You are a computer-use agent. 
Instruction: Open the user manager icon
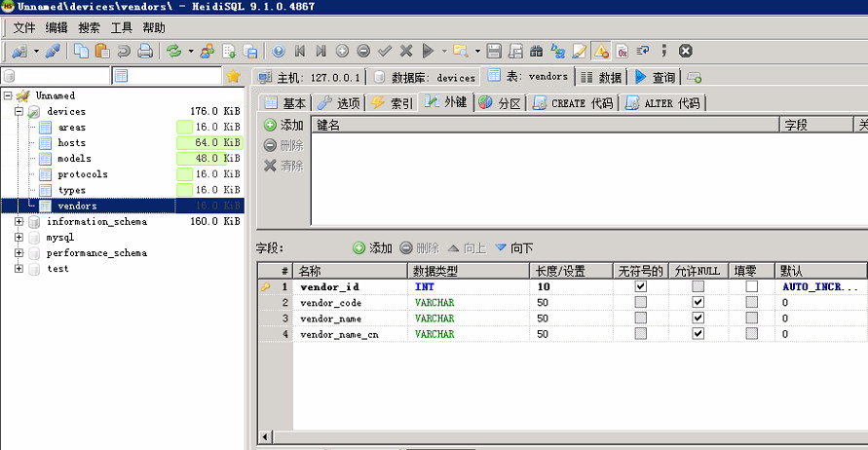click(208, 51)
